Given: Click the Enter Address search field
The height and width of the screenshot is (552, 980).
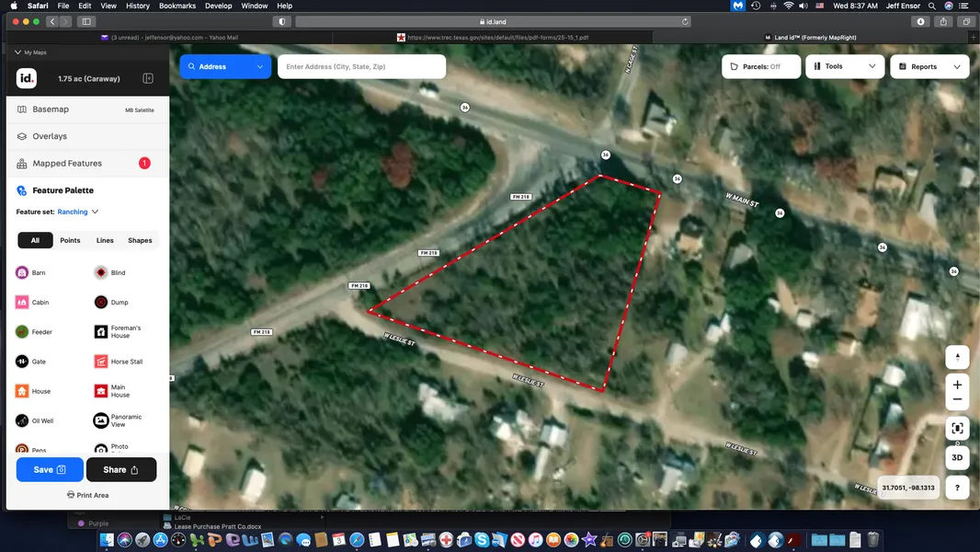Looking at the screenshot, I should (361, 67).
